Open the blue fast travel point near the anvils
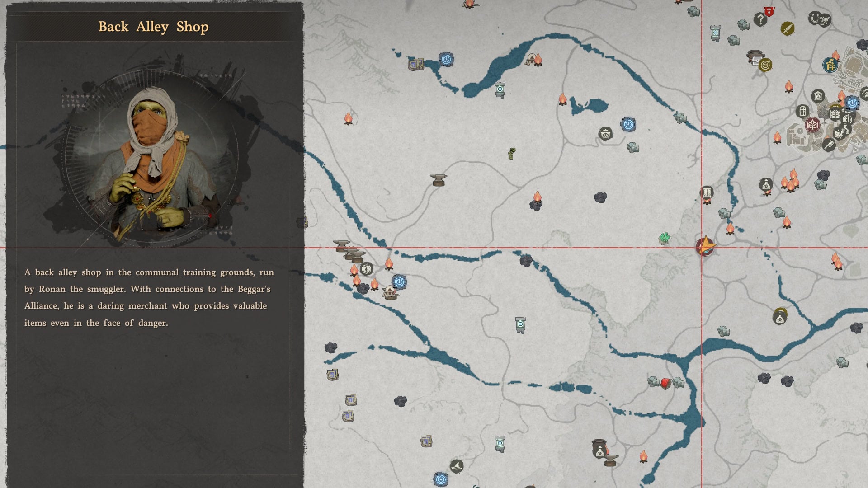The image size is (868, 488). (400, 282)
